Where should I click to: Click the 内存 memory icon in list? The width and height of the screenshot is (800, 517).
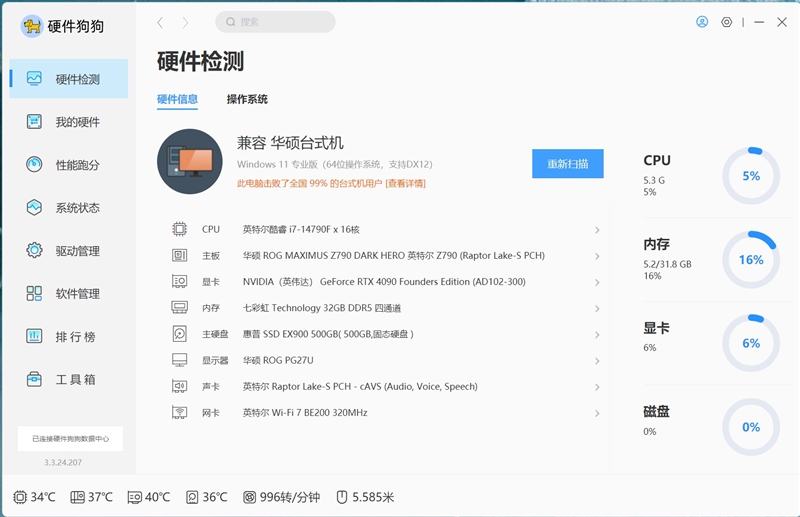[180, 308]
